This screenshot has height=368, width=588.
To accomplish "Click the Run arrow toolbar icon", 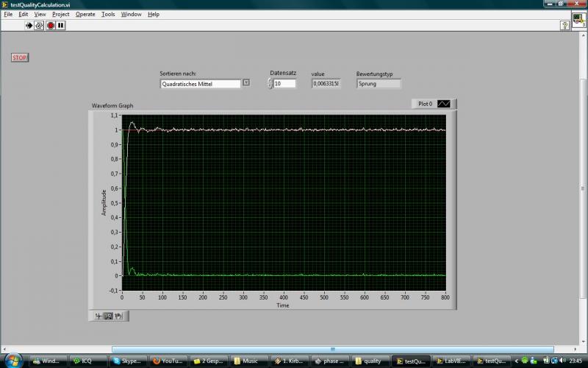I will coord(30,25).
